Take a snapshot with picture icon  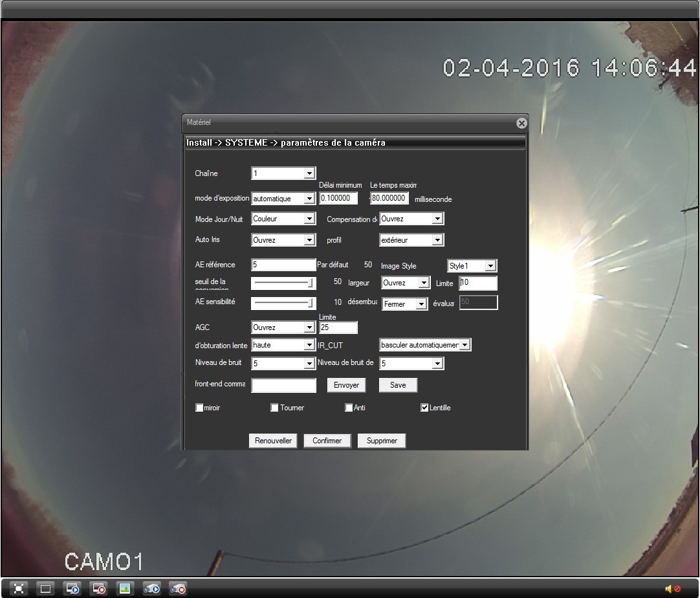point(125,588)
